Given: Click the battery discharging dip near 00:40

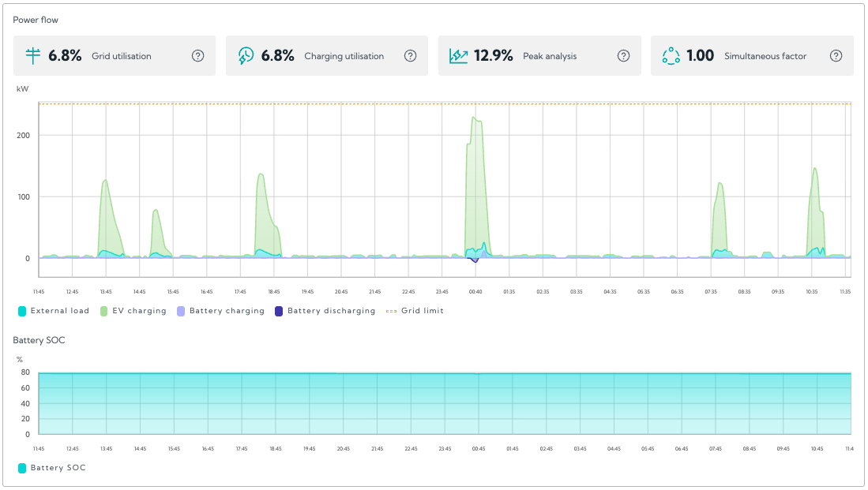Looking at the screenshot, I should pyautogui.click(x=475, y=260).
